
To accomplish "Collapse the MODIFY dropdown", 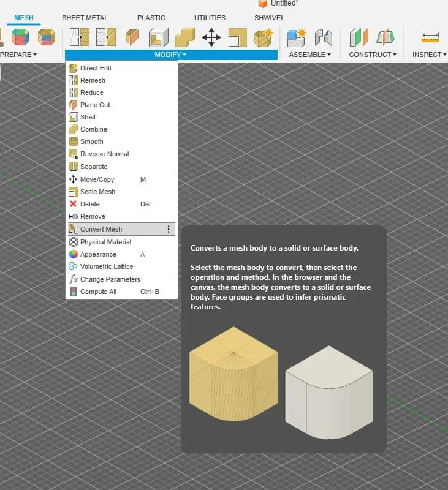I will [x=171, y=55].
